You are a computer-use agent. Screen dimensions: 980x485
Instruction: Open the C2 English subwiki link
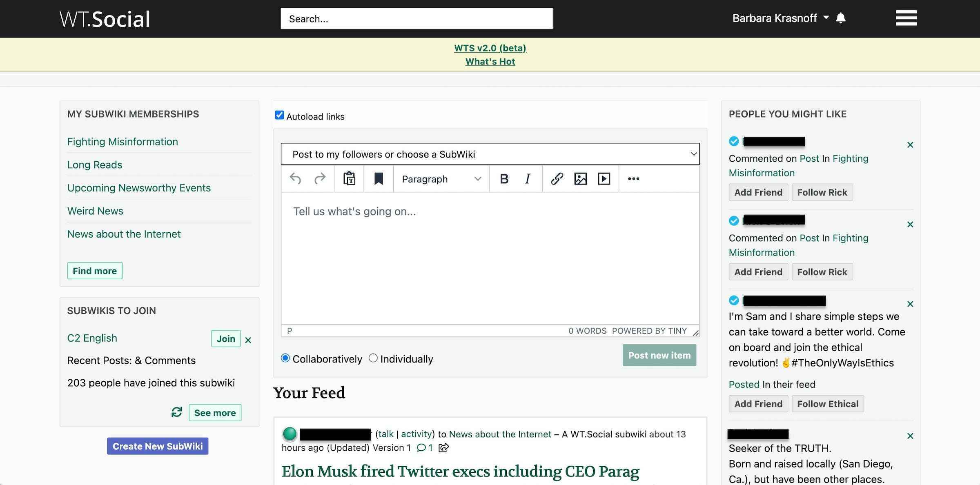[x=92, y=338]
